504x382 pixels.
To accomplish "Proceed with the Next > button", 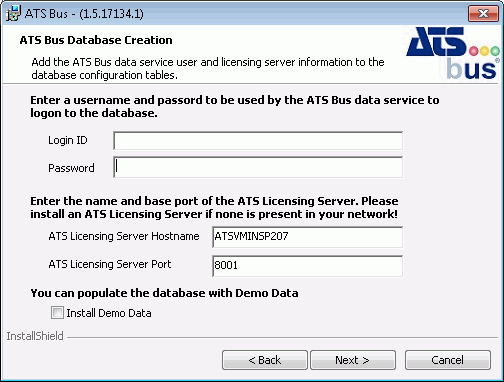I will 353,360.
